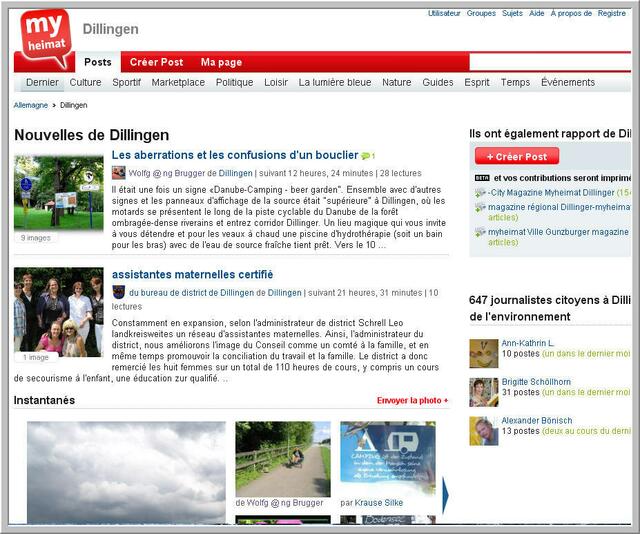Open Alexander Bönisch's avatar
This screenshot has width=640, height=534.
click(484, 431)
